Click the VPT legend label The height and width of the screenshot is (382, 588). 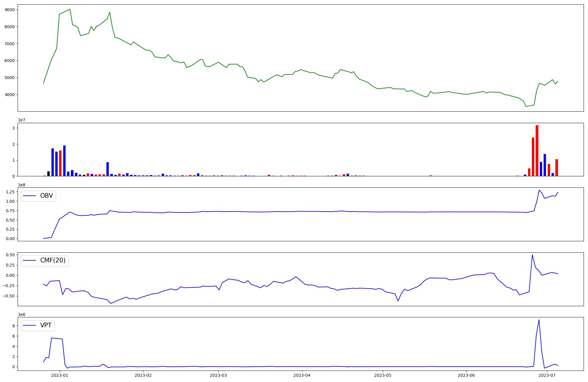tap(46, 325)
